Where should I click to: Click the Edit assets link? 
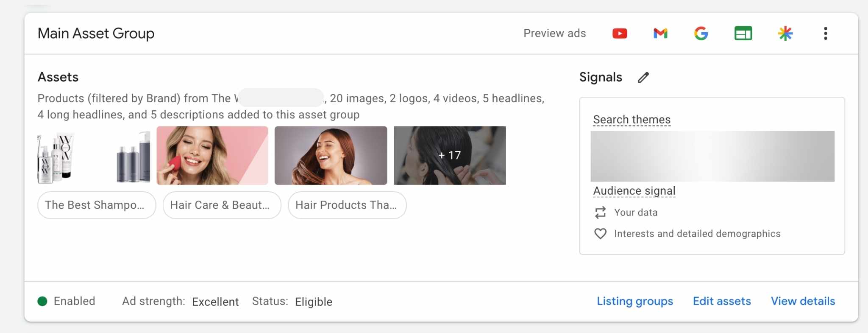(x=722, y=301)
